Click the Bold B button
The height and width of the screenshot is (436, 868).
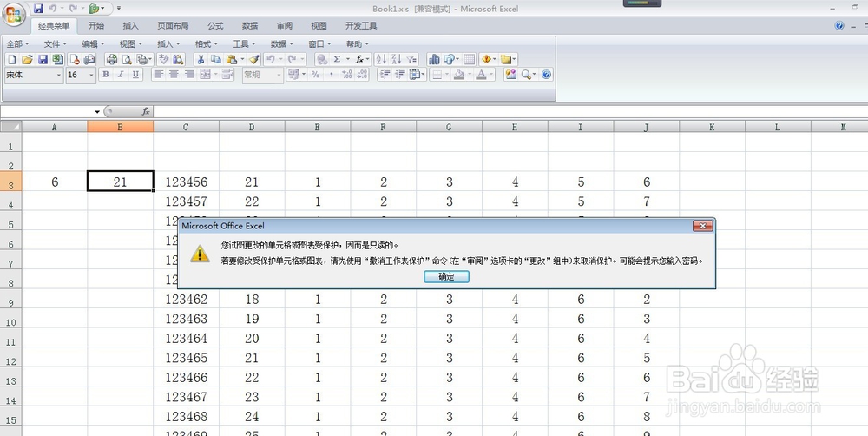click(105, 74)
